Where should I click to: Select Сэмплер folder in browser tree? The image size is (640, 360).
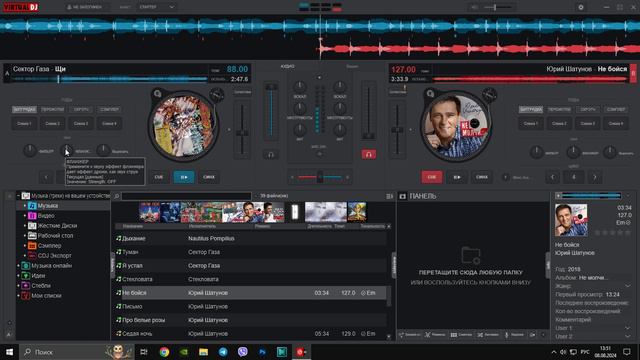tap(49, 245)
